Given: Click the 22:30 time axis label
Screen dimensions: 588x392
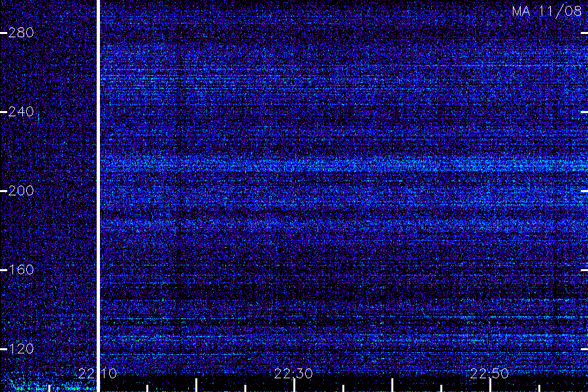Looking at the screenshot, I should [x=293, y=373].
